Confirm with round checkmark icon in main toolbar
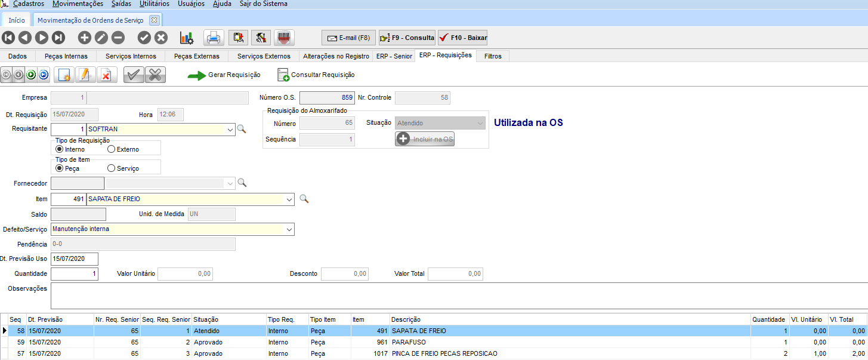Viewport: 868px width, 360px height. pyautogui.click(x=144, y=38)
